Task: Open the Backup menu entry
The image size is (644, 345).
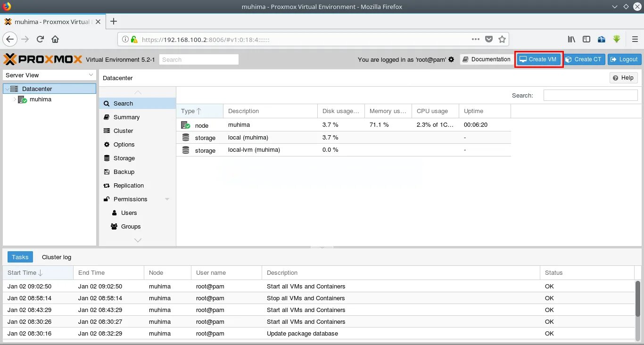Action: (x=137, y=172)
